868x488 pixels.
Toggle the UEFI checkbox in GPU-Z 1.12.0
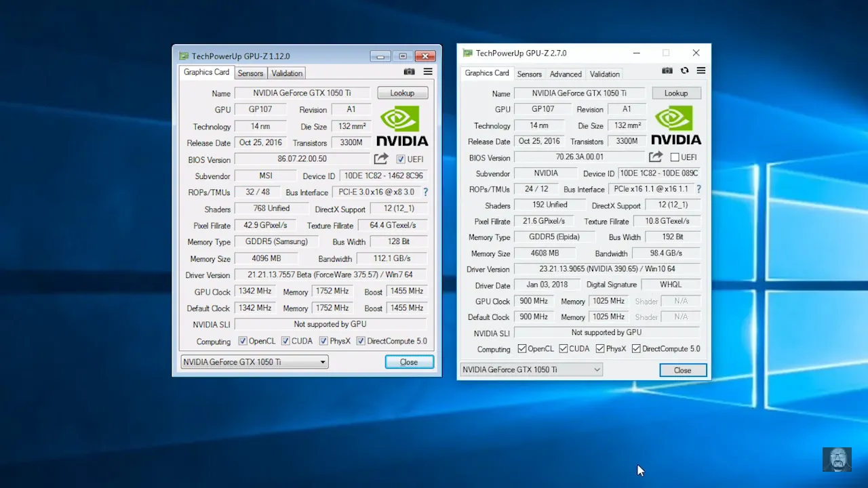[x=401, y=159]
